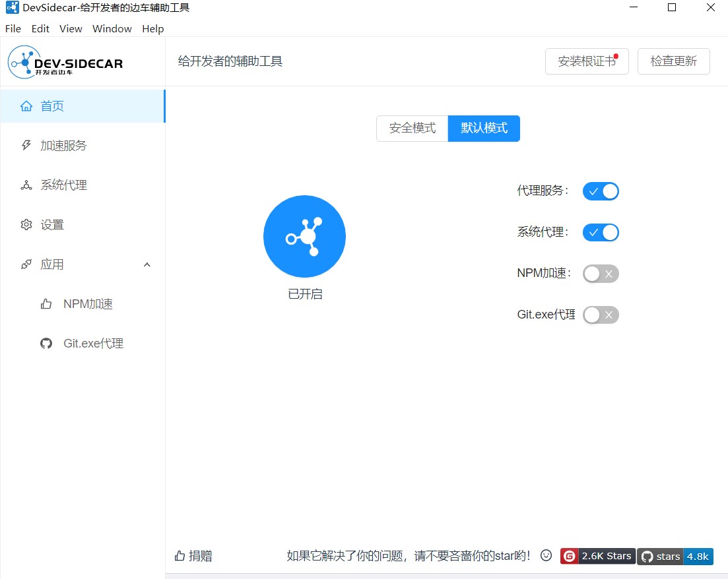This screenshot has height=579, width=728.
Task: Click the lightning icon beside 加速服务
Action: click(26, 146)
